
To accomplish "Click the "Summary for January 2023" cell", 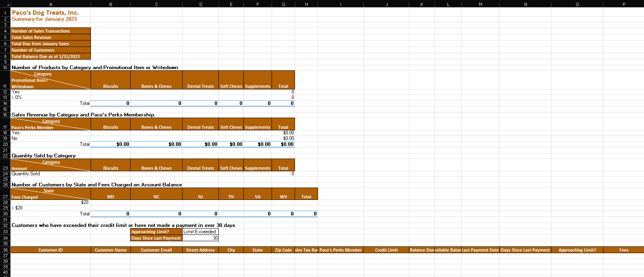I will 44,19.
